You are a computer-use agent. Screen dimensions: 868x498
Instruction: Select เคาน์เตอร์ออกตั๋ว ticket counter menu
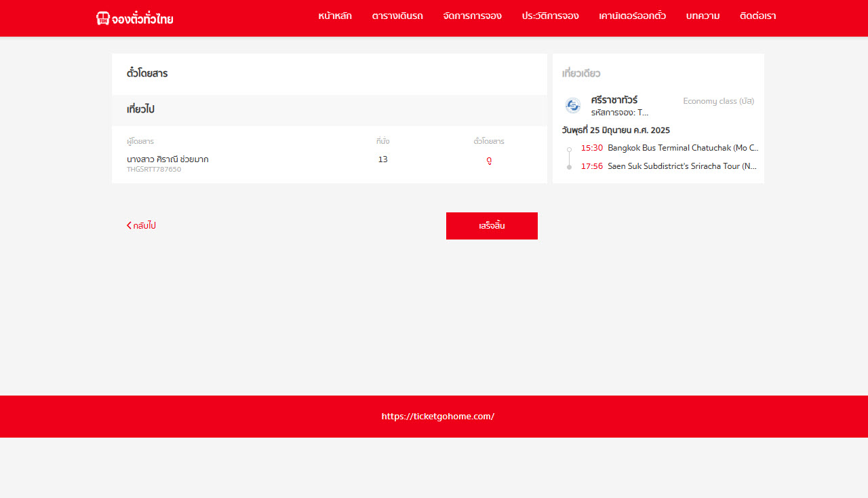[632, 16]
